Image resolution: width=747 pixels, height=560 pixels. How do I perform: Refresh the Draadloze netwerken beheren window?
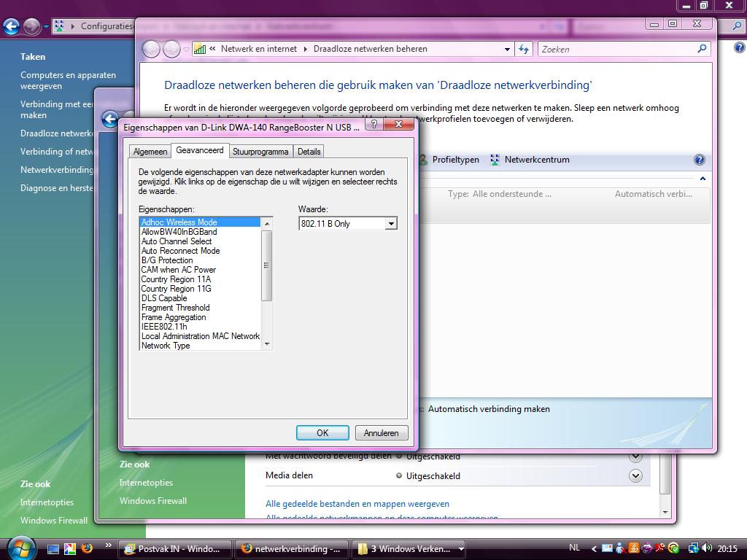click(x=524, y=49)
